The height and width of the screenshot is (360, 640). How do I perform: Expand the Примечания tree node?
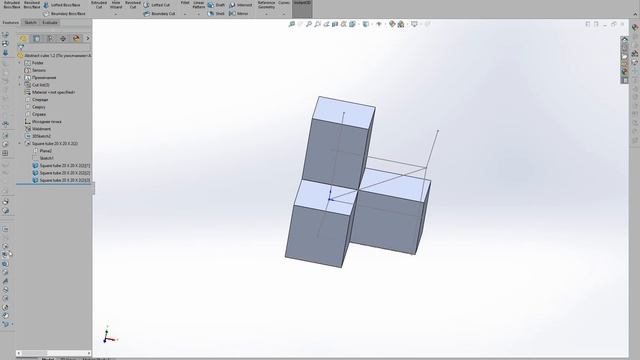coord(20,78)
